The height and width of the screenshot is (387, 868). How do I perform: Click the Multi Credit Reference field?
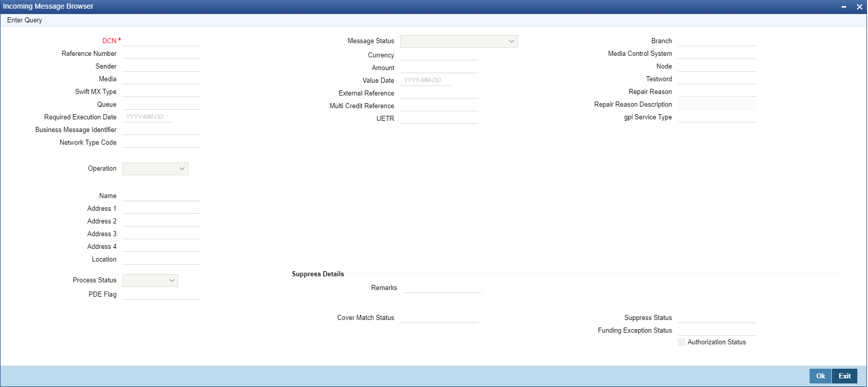(x=439, y=106)
